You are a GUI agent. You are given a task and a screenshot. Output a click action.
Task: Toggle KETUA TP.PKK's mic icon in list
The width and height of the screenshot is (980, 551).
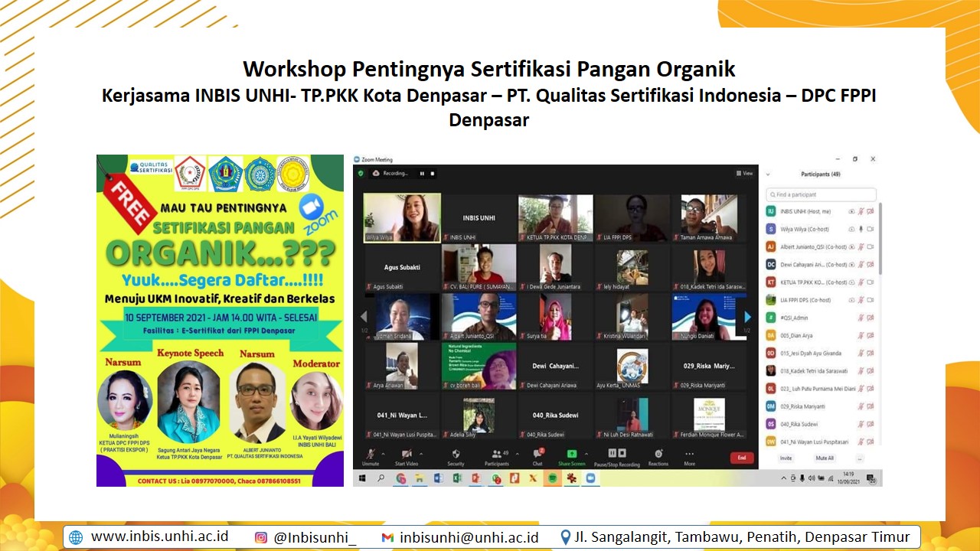point(861,282)
